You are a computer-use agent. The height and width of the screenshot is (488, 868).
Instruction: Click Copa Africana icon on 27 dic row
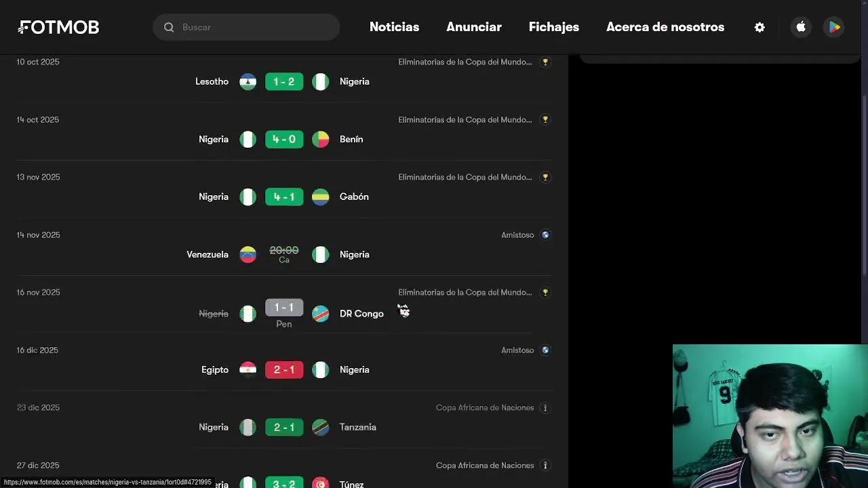(545, 465)
